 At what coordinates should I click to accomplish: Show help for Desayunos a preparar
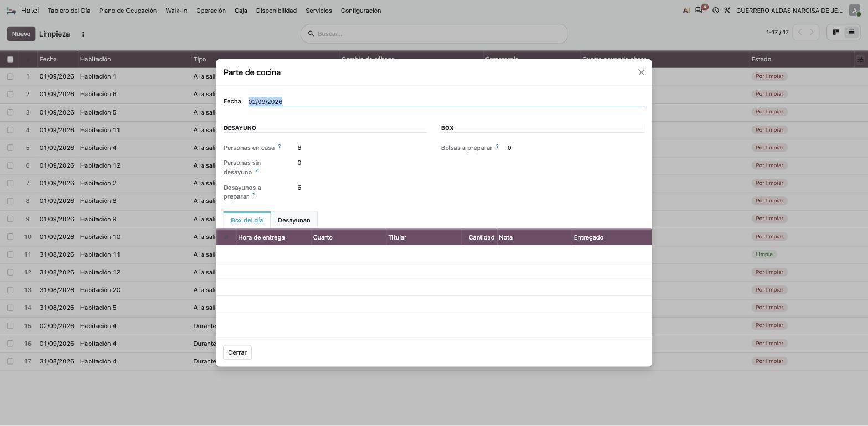coord(254,195)
